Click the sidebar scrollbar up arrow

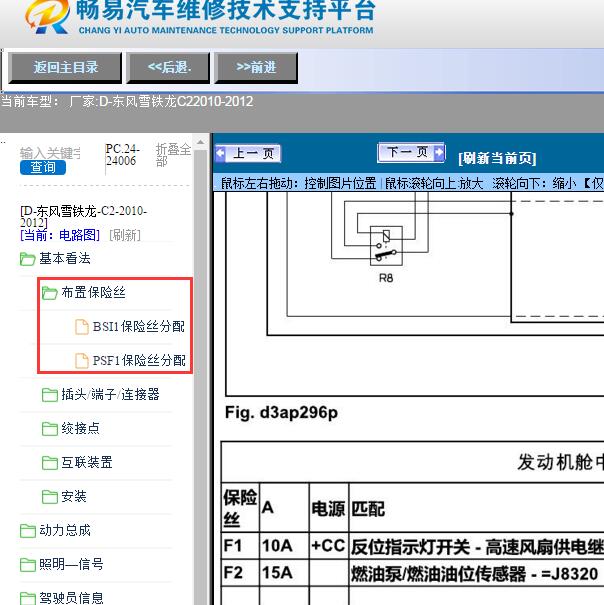(x=200, y=142)
